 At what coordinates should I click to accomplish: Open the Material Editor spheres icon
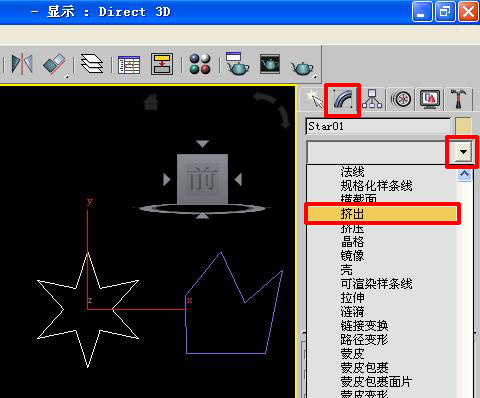click(200, 64)
